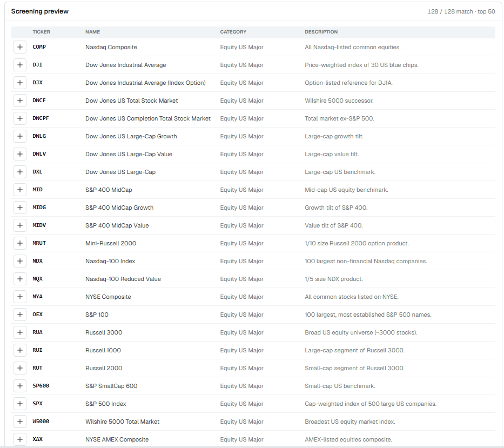This screenshot has width=504, height=448.
Task: Select Wilshire 5000 Total Market name
Action: pyautogui.click(x=123, y=422)
